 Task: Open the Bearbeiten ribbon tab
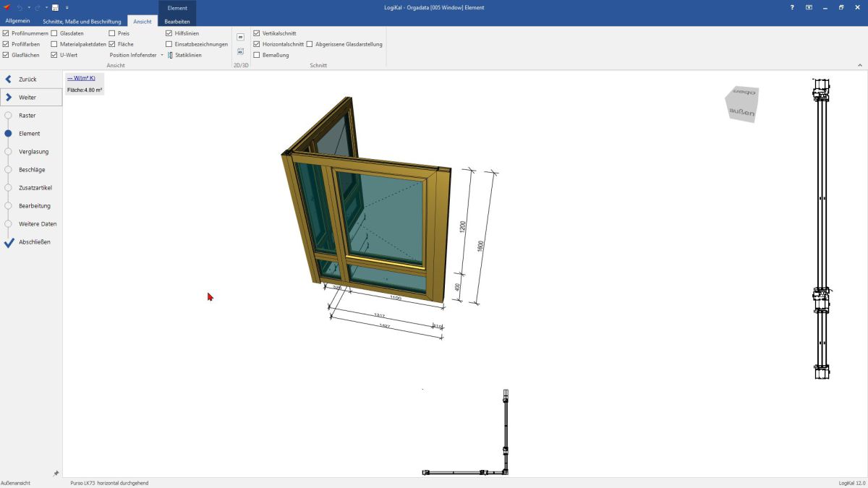click(177, 22)
